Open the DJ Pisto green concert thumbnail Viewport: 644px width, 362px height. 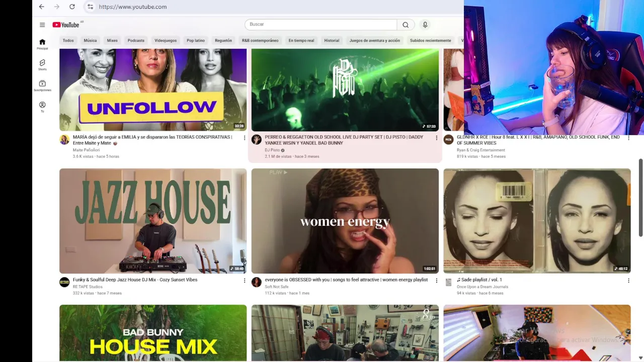tap(345, 90)
